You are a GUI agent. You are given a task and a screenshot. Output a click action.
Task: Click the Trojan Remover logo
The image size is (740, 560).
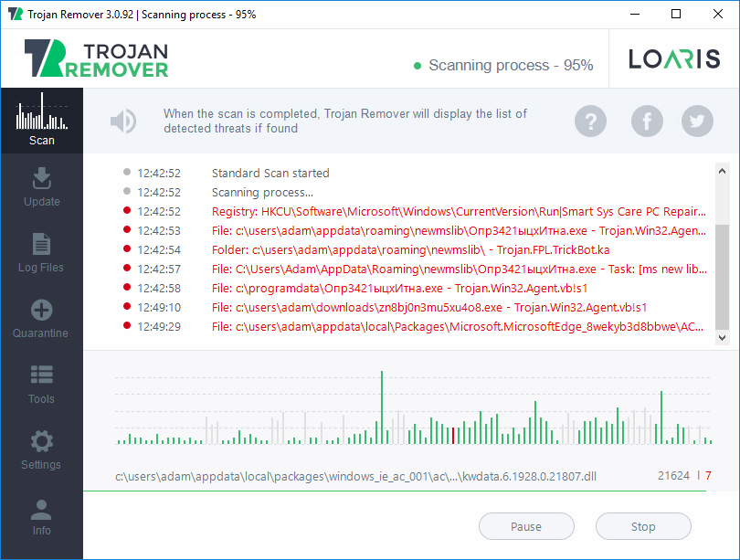click(x=96, y=58)
